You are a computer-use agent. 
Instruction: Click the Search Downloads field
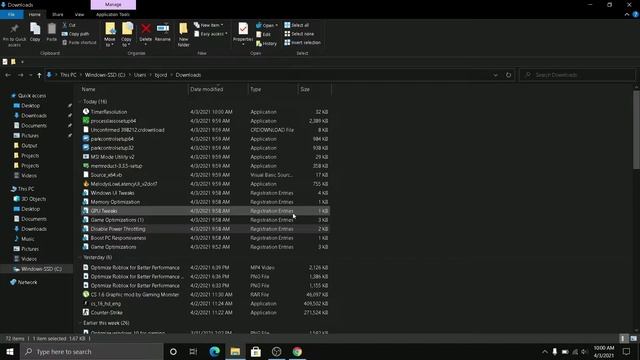[x=577, y=75]
